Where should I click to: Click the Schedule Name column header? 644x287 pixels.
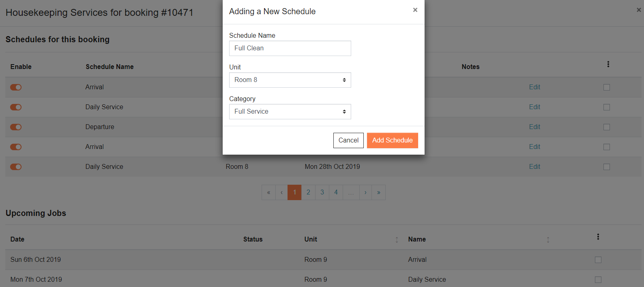[x=109, y=67]
